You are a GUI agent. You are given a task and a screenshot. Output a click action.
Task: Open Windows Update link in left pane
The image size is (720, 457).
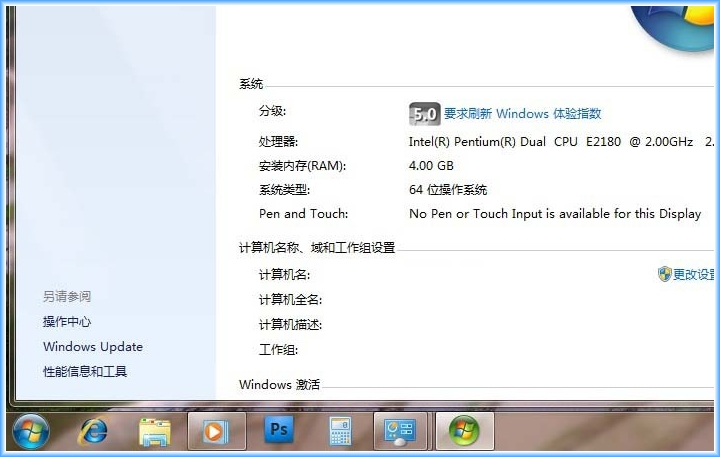click(93, 346)
